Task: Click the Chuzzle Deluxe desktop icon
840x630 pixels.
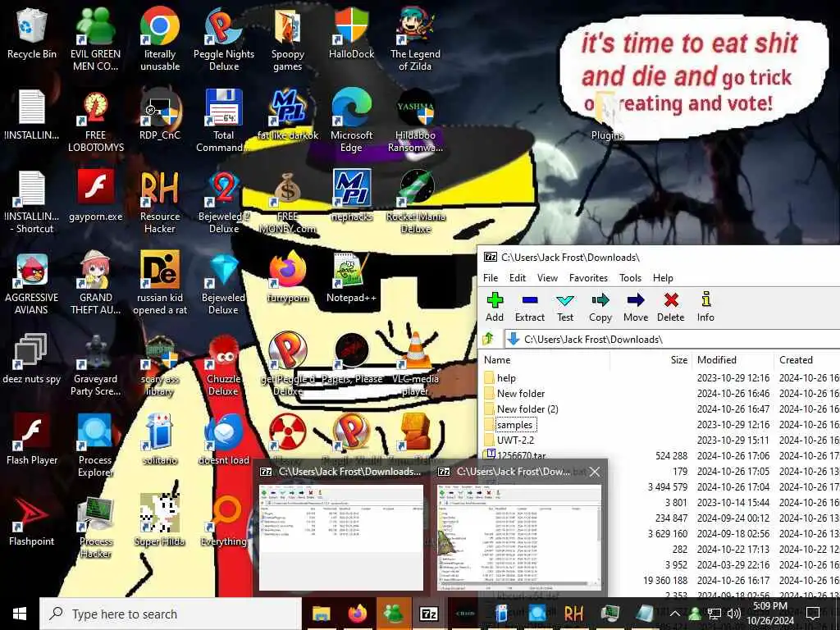Action: point(224,364)
